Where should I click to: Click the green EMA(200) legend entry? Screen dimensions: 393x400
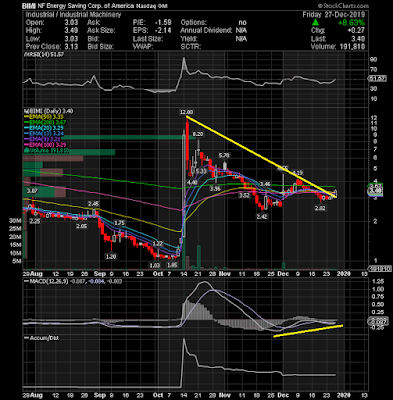point(46,122)
